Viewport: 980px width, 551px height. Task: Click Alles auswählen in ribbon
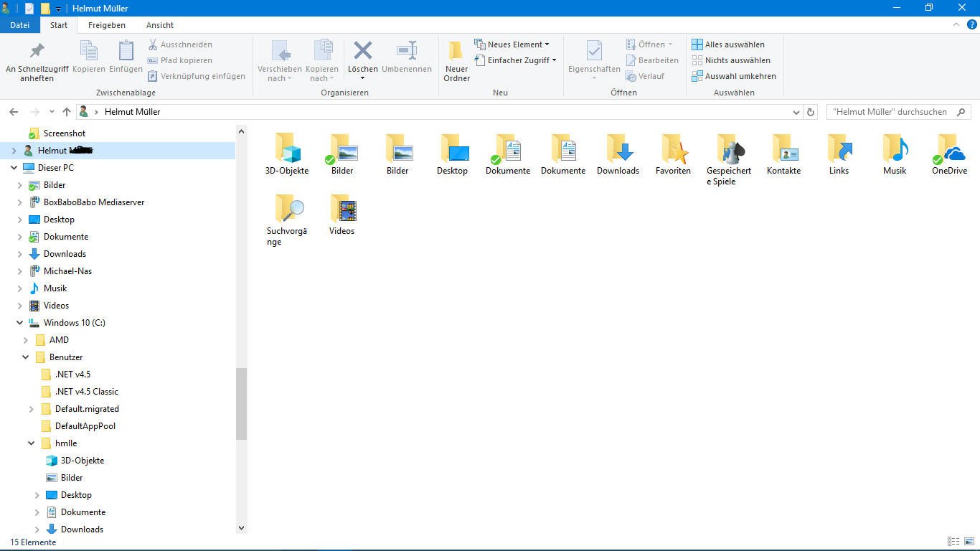tap(728, 44)
